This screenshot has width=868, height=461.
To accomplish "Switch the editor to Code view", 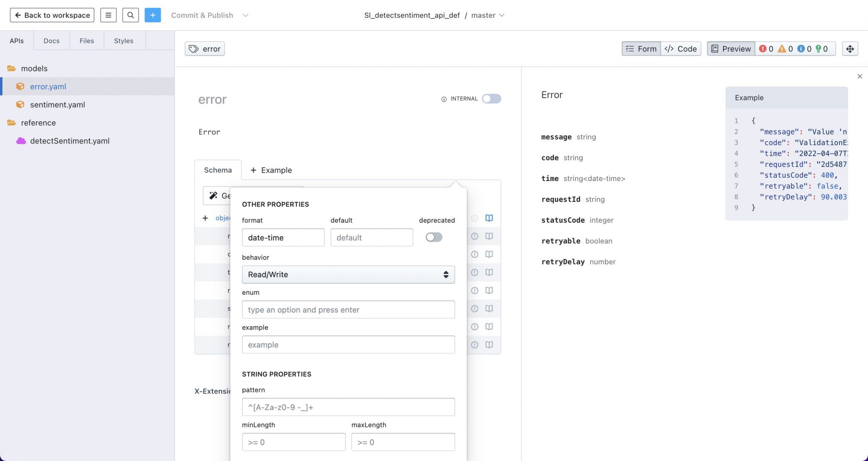I will 681,49.
